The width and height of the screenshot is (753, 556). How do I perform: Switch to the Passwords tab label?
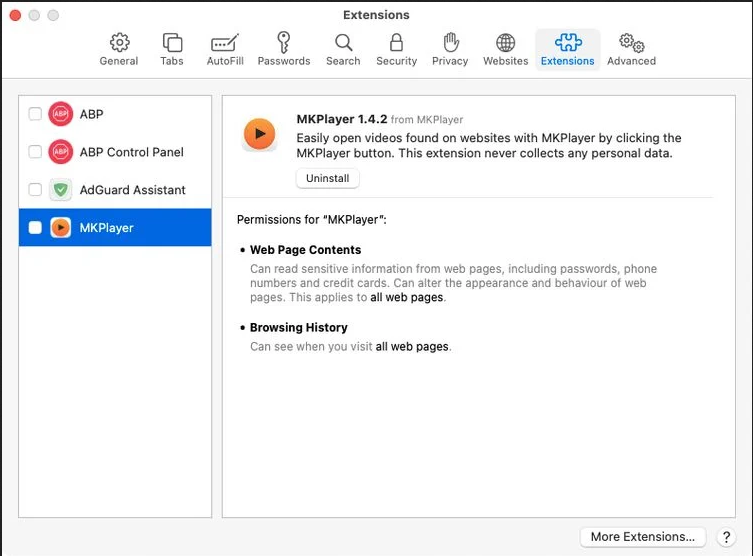[x=284, y=61]
